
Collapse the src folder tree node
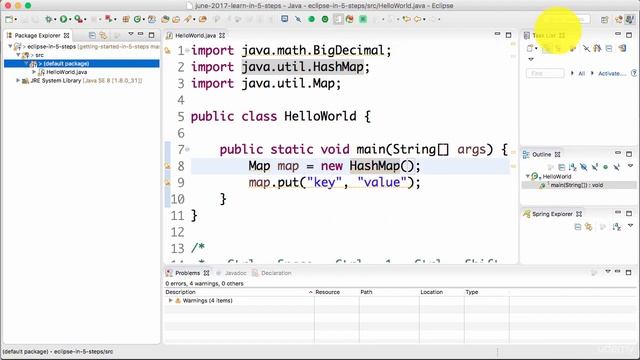[18, 55]
